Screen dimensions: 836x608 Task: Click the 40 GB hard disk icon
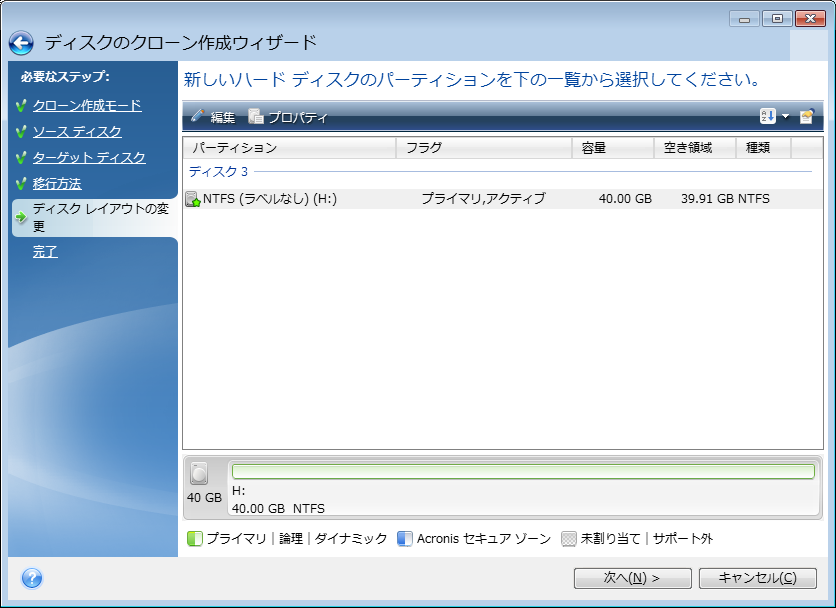click(x=200, y=474)
